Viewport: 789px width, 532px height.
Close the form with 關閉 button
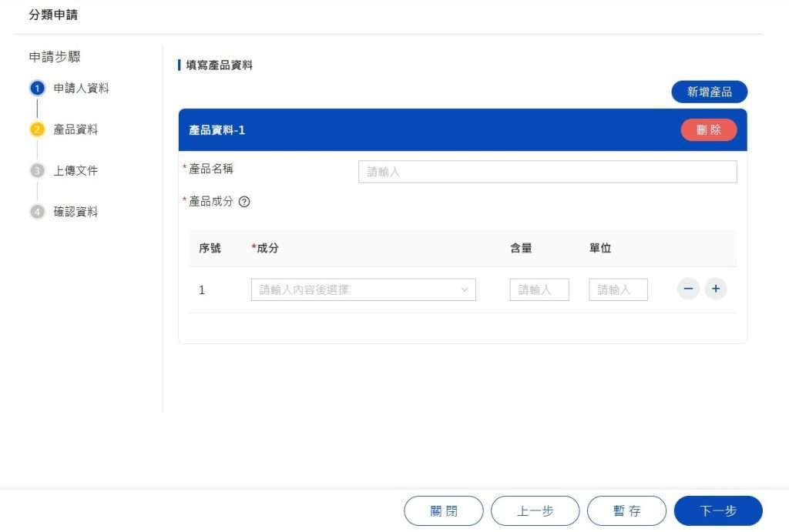[444, 511]
